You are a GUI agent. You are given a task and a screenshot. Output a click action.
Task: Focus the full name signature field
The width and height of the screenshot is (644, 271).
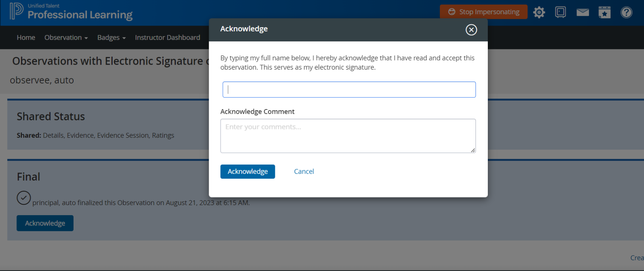(349, 90)
